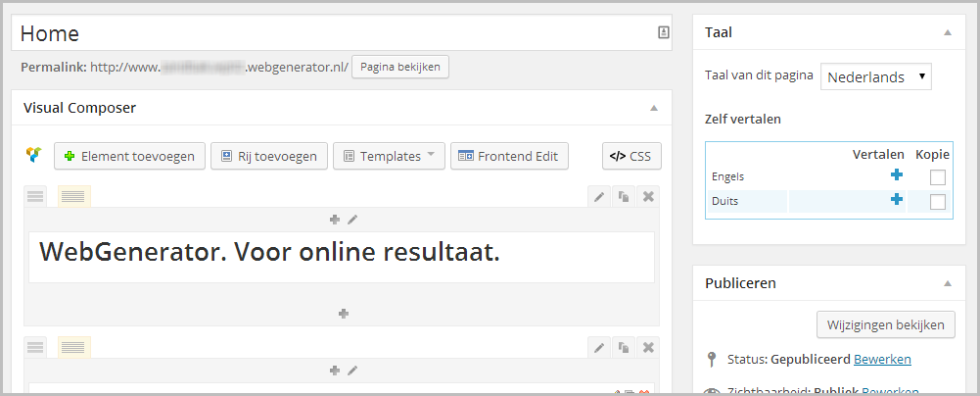Click Wijzigingen bekijken button

click(x=886, y=324)
